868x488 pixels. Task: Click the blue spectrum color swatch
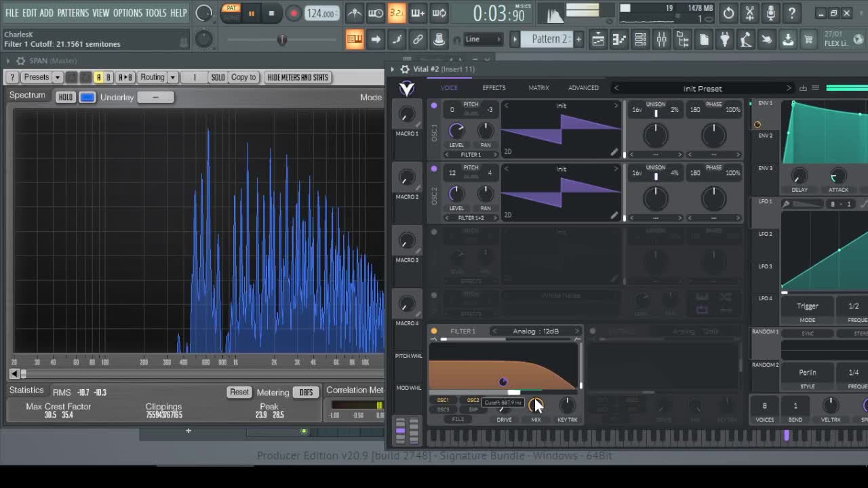click(x=87, y=98)
